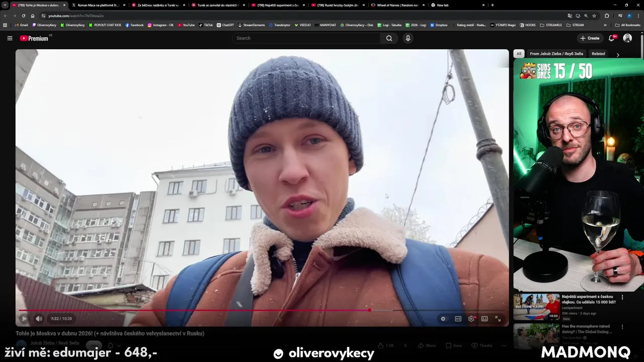This screenshot has height=362, width=644.
Task: Open the Gmail bookmark
Action: coord(21,25)
